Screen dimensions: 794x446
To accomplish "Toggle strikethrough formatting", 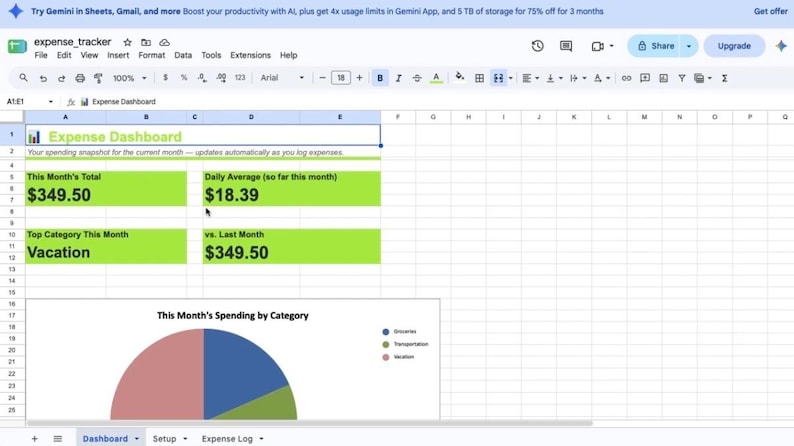I will [x=417, y=78].
